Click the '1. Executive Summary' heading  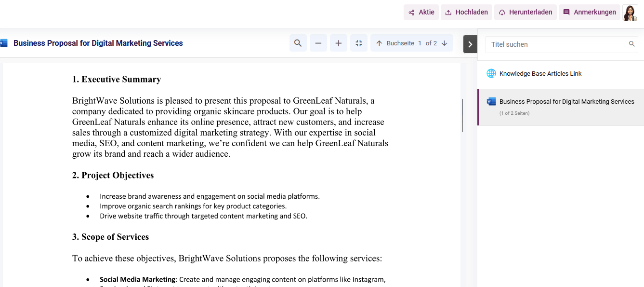[117, 79]
